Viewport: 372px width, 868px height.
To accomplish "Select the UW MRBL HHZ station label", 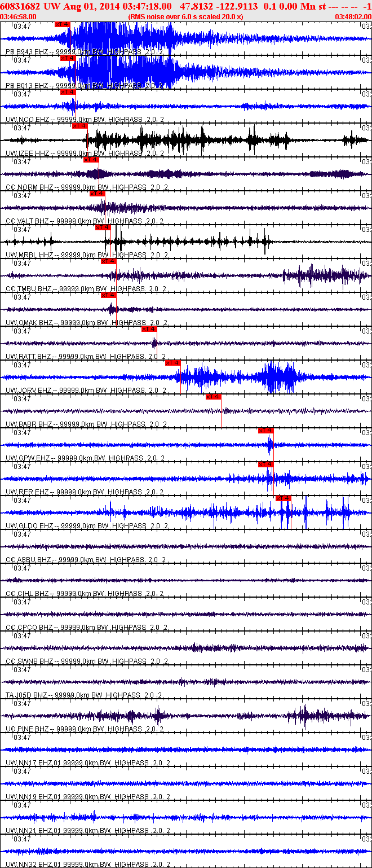I will (87, 255).
